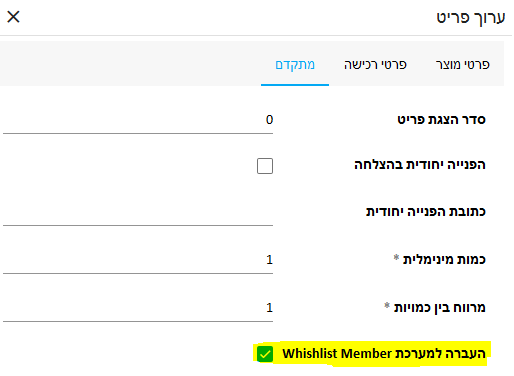This screenshot has width=514, height=376.
Task: Switch to the פרטי מוצר tab
Action: pos(462,64)
